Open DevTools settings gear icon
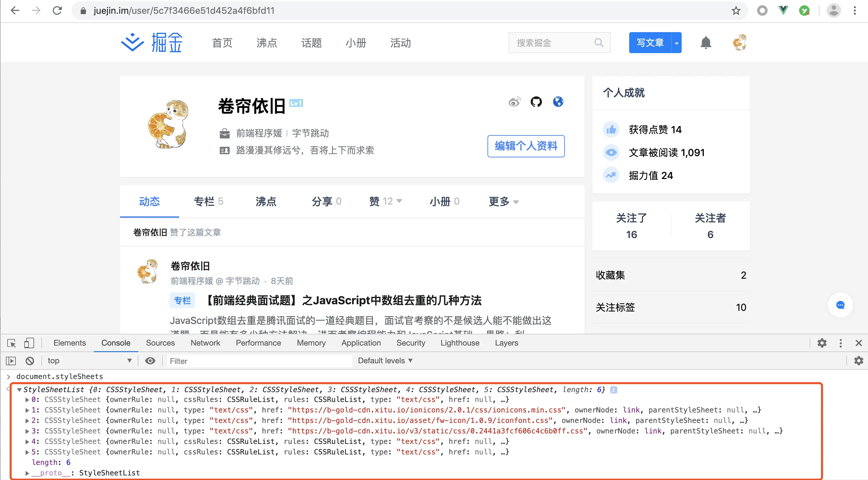The image size is (868, 480). coord(822,343)
